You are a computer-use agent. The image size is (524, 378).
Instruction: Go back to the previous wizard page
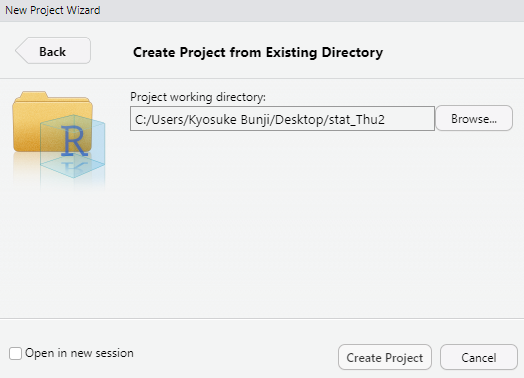(53, 50)
